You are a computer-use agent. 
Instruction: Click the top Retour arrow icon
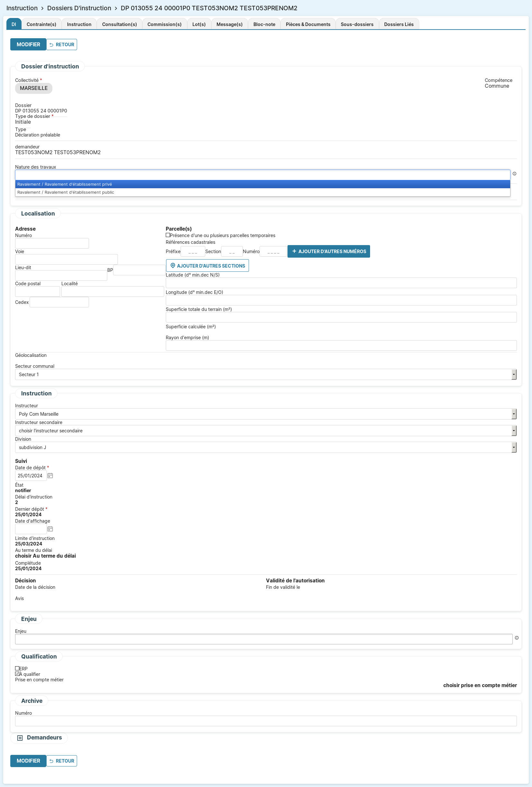pyautogui.click(x=51, y=45)
